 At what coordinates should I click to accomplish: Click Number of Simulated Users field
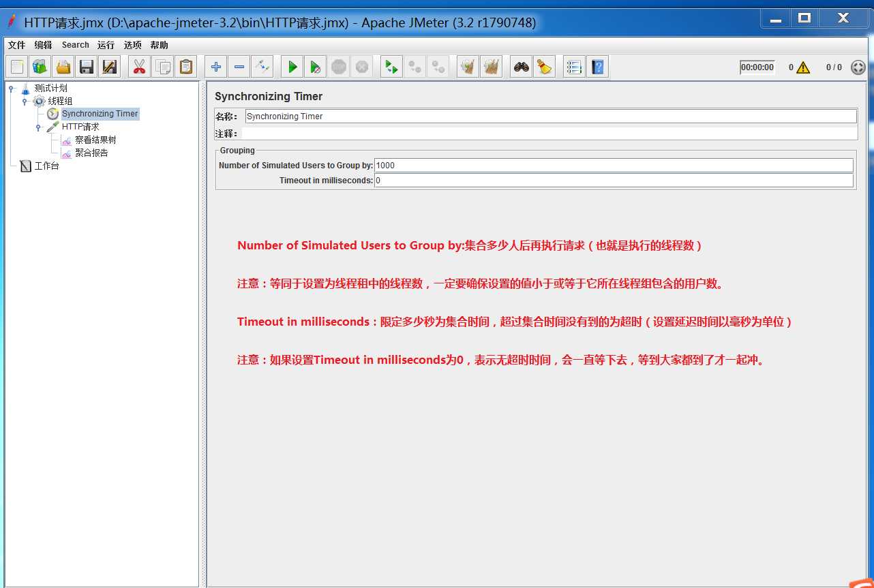(x=614, y=166)
